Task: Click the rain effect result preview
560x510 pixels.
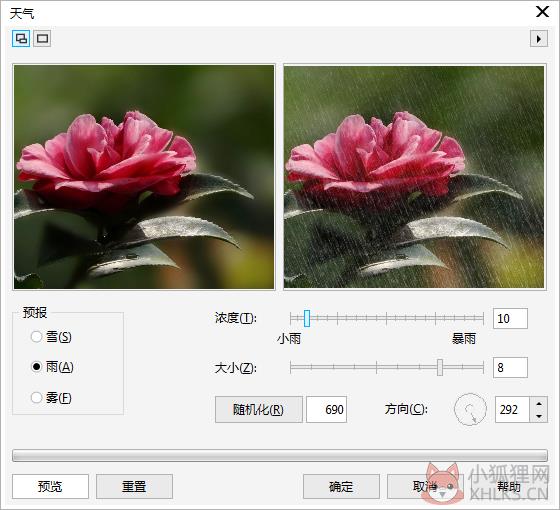Action: (x=414, y=177)
